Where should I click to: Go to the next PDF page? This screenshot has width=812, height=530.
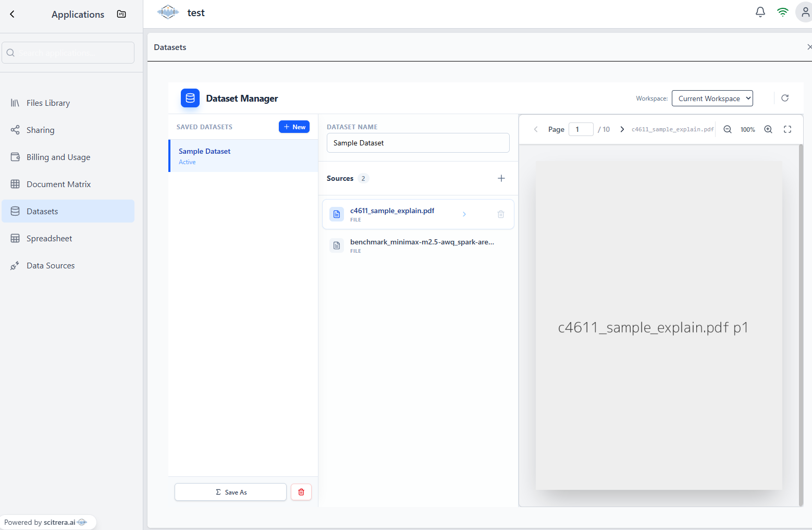[622, 129]
